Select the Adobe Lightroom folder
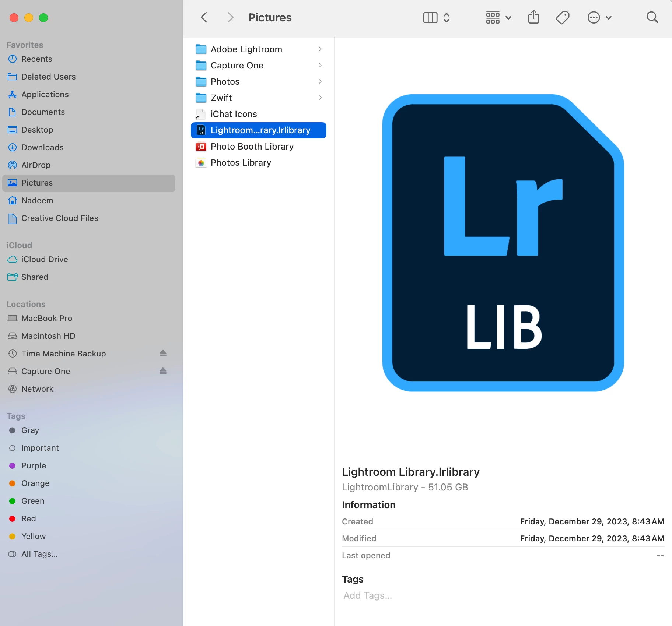 [x=259, y=49]
